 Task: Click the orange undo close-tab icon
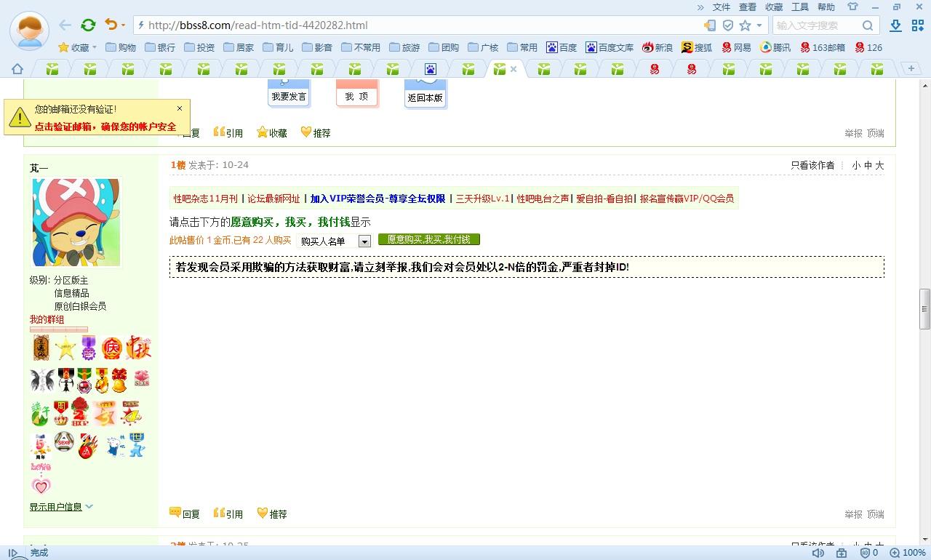111,25
